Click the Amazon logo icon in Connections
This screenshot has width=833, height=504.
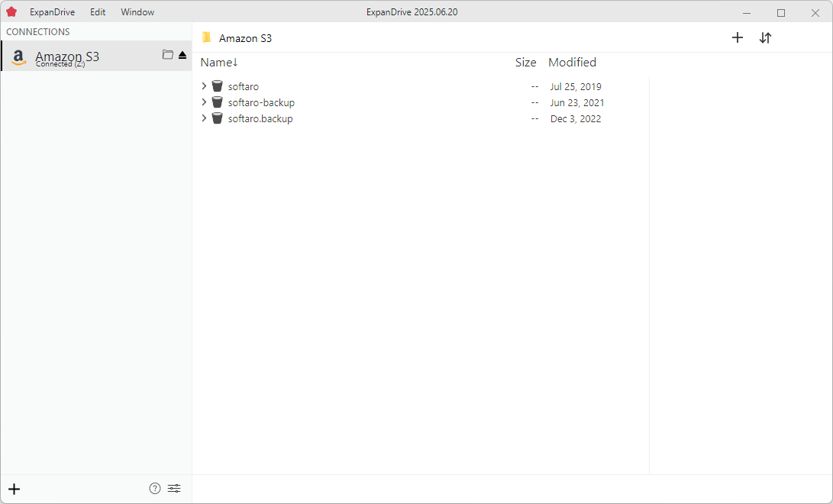[x=18, y=57]
